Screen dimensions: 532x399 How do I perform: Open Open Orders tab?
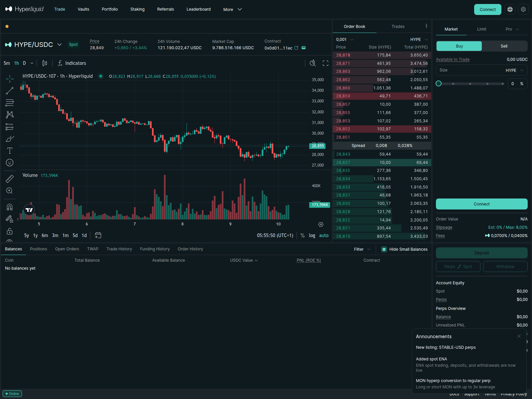coord(67,249)
